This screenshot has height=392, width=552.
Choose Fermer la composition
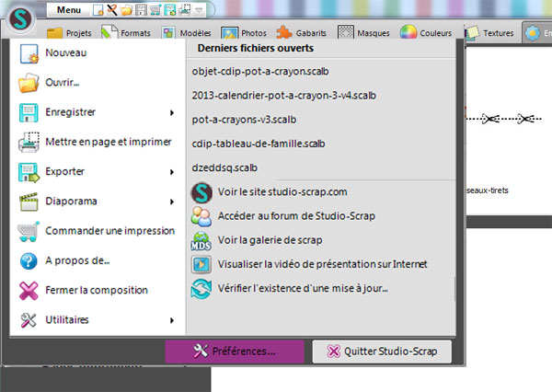point(98,290)
